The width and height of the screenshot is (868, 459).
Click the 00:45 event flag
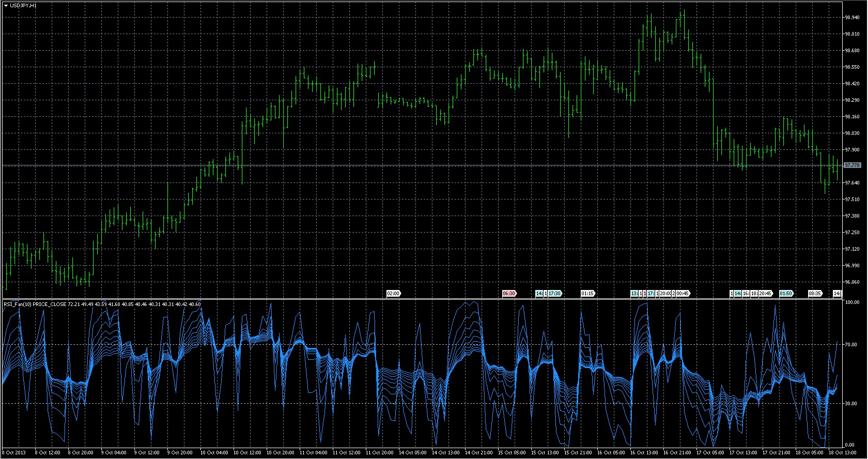(683, 294)
